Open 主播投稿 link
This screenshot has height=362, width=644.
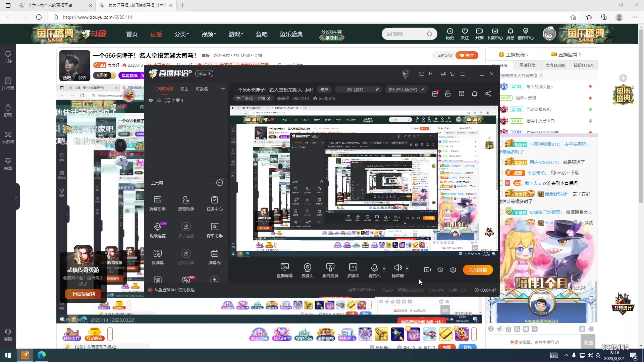pyautogui.click(x=514, y=55)
